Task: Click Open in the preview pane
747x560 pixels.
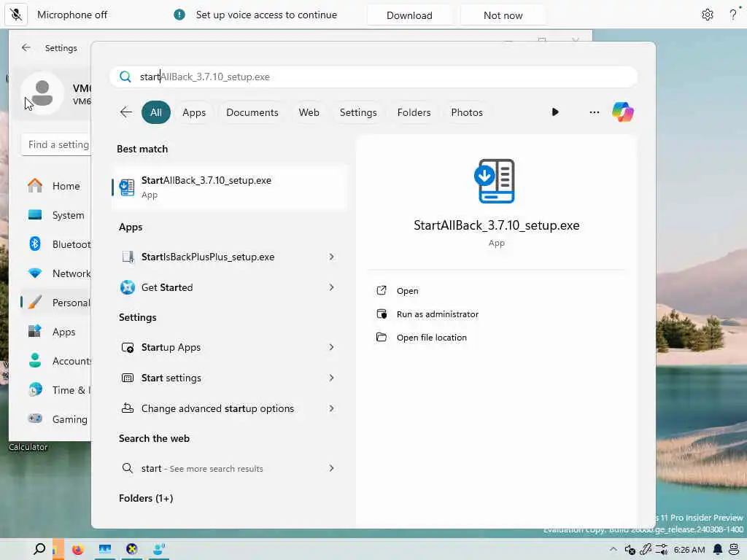Action: pos(407,291)
